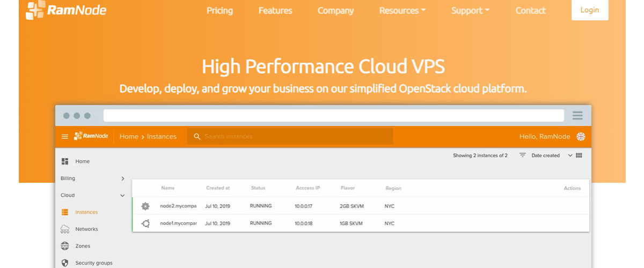Click the globe avatar next to Hello, RamNode

coord(581,137)
